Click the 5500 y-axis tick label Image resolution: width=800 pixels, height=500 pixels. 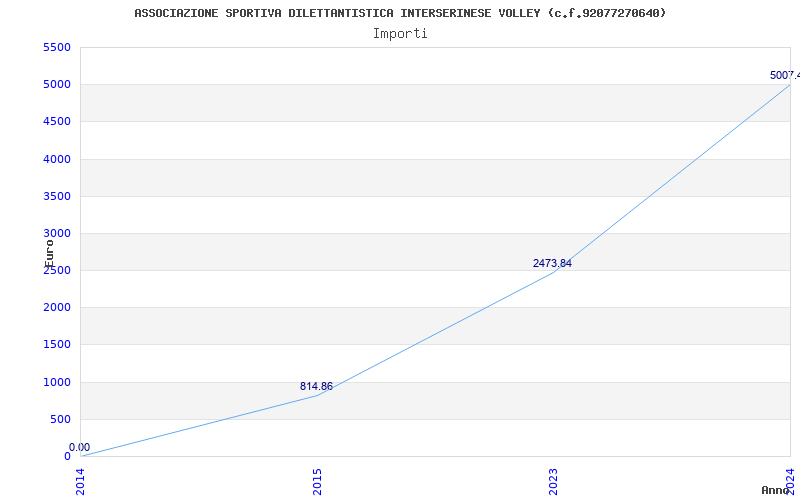[x=57, y=47]
